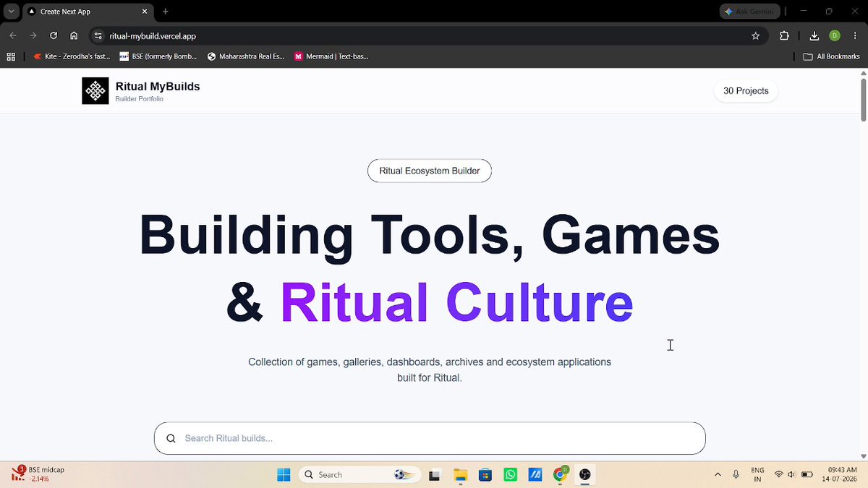Open Chrome downloads icon
Viewport: 868px width, 488px height.
[814, 35]
